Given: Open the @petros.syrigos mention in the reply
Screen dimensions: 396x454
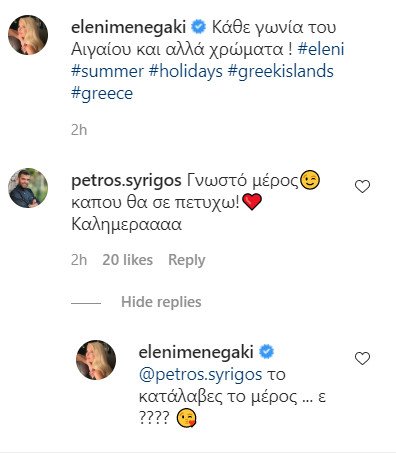Looking at the screenshot, I should 200,375.
